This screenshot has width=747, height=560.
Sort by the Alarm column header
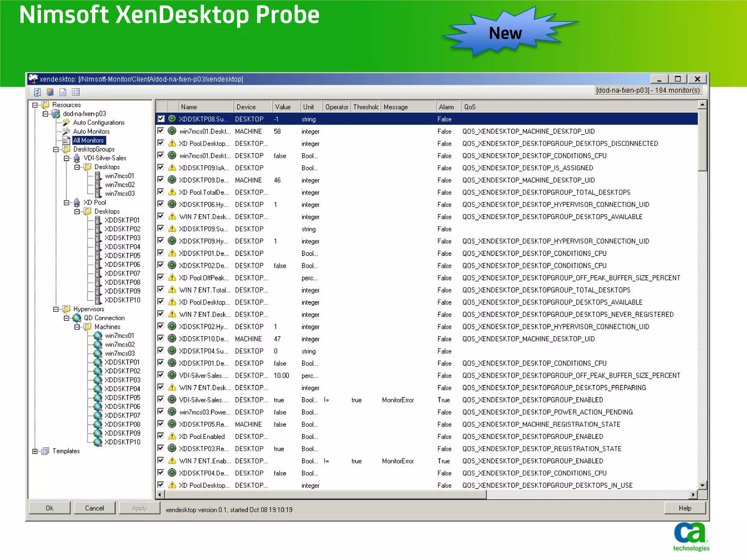click(x=448, y=107)
